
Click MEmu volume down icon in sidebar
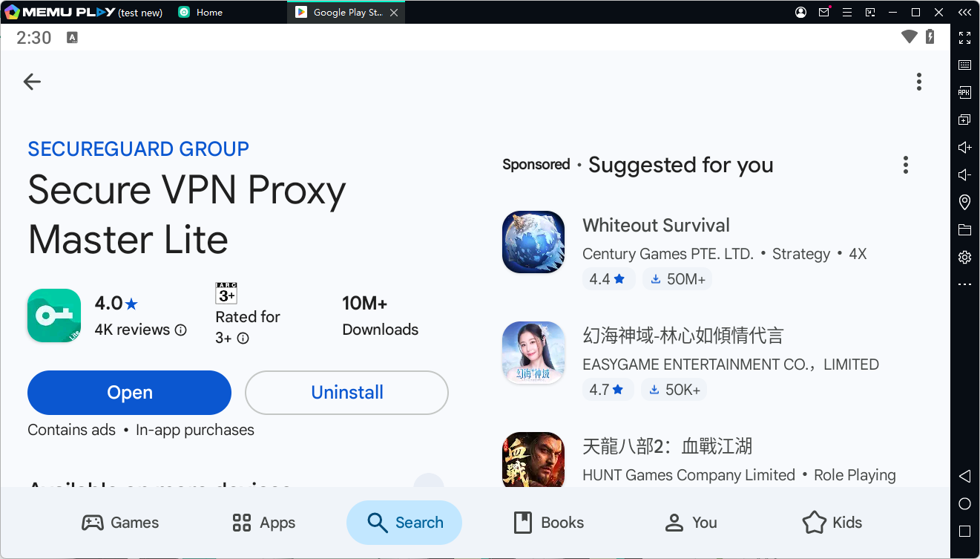coord(964,174)
